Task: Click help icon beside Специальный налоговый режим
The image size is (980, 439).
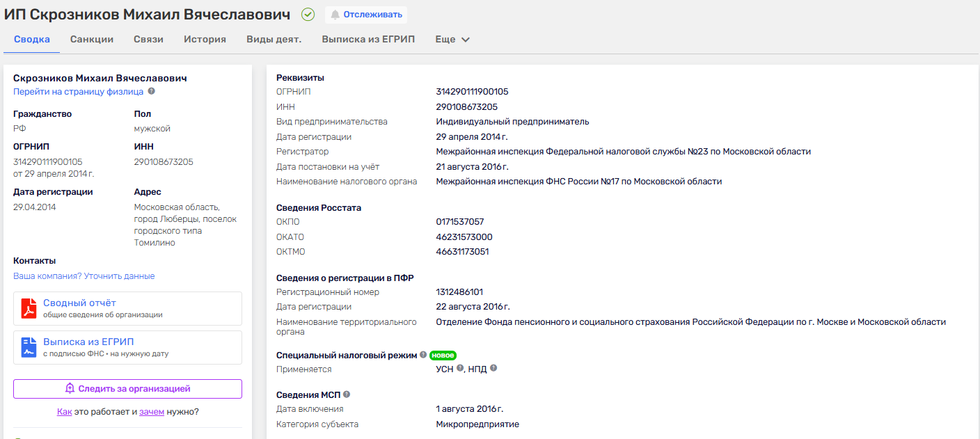Action: click(423, 355)
